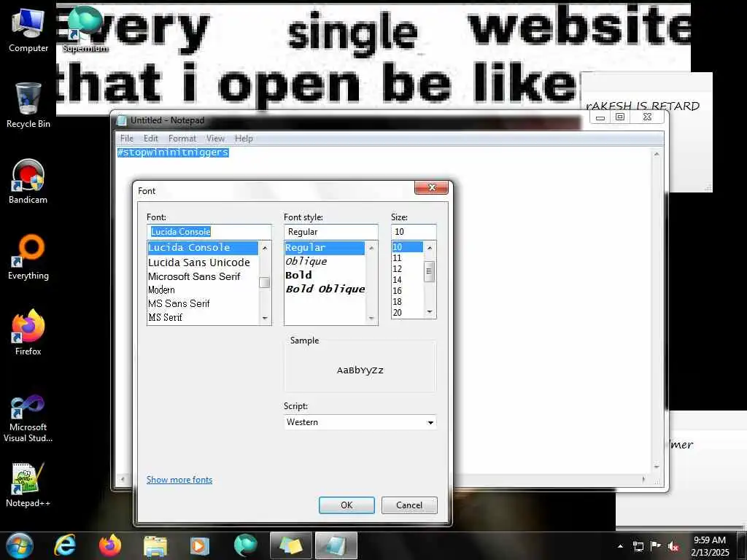Screen dimensions: 747x560
Task: Select Oblique font style
Action: 325,262
